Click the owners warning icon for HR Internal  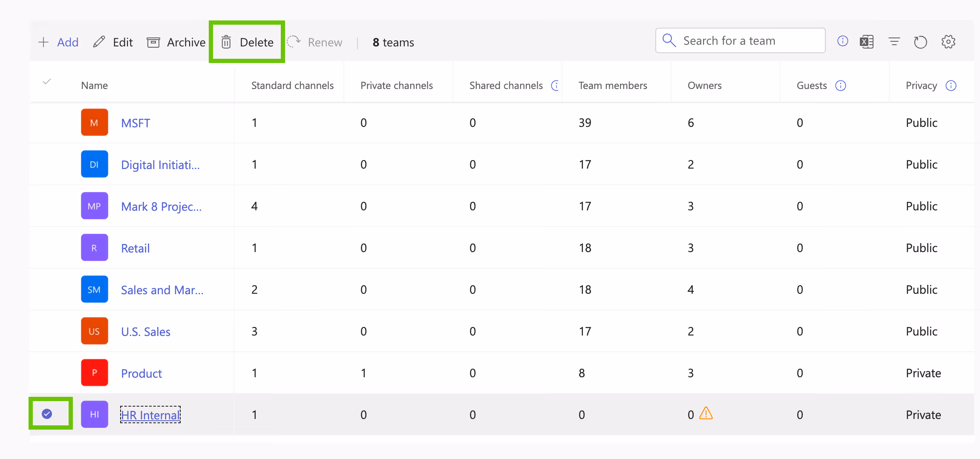706,413
